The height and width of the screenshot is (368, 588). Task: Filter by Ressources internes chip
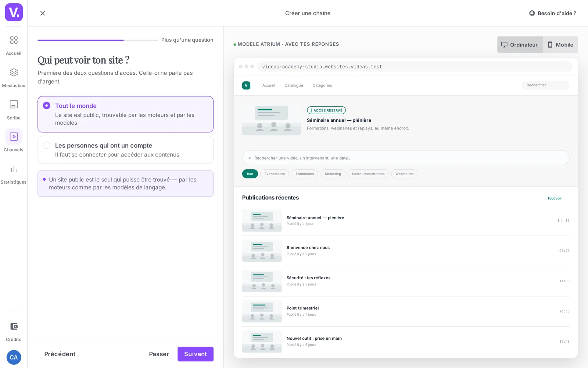368,174
